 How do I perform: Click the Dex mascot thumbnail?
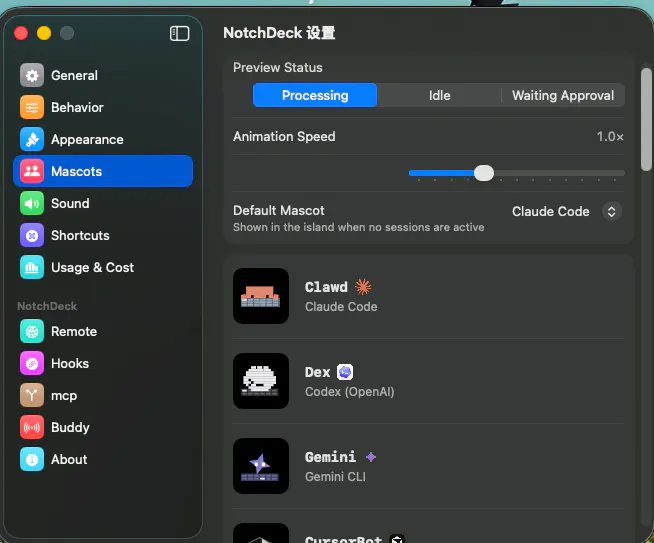[261, 381]
